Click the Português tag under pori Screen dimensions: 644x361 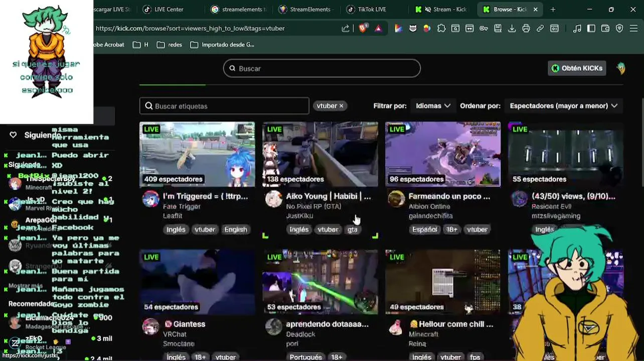click(305, 357)
